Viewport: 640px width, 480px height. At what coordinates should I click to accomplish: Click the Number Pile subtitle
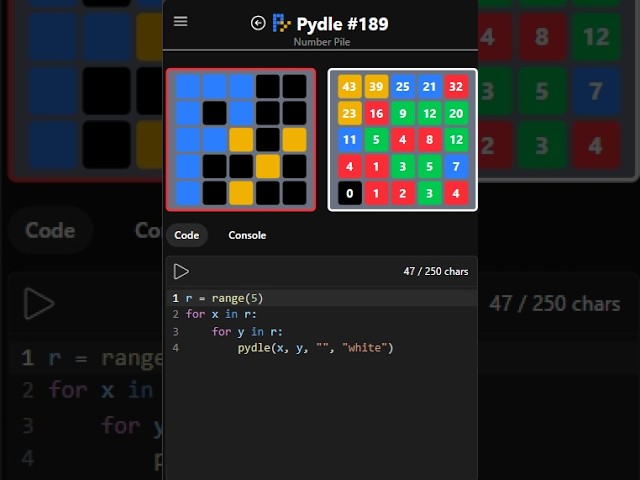(322, 42)
